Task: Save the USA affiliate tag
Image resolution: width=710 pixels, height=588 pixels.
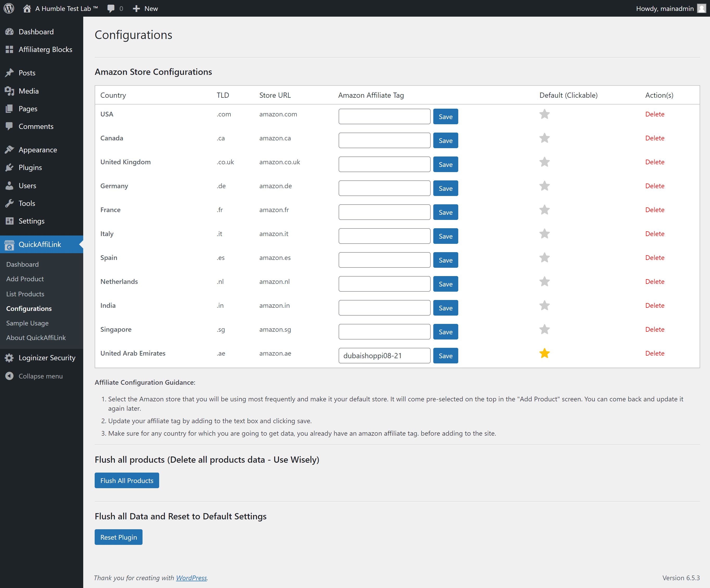Action: point(446,116)
